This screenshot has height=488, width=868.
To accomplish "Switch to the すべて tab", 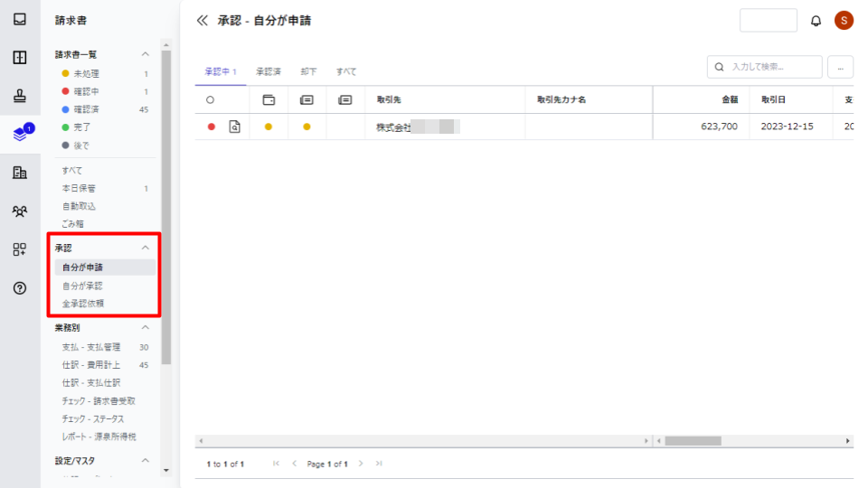I will pyautogui.click(x=346, y=72).
